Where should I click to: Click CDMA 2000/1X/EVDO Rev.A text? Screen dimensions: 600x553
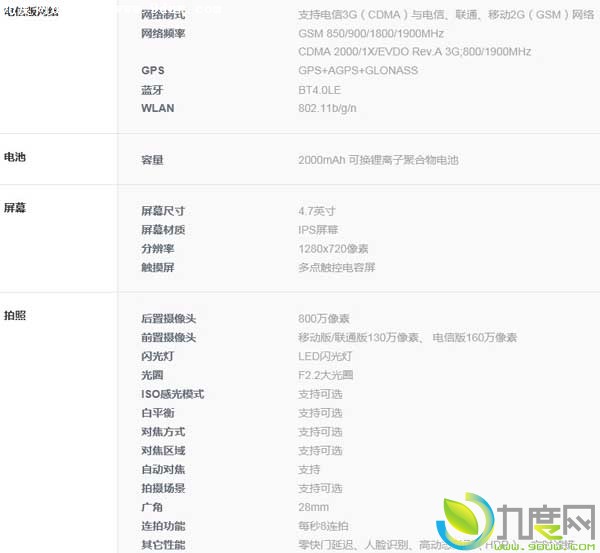pyautogui.click(x=414, y=52)
